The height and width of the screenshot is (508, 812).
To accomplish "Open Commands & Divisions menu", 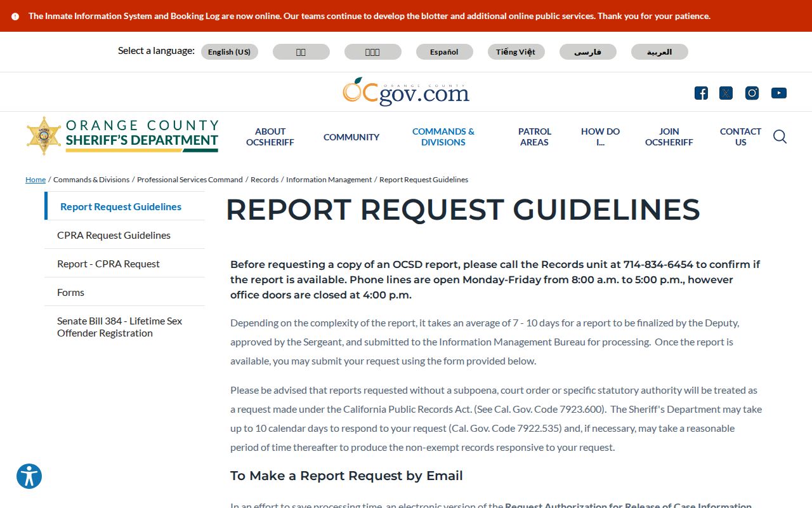I will [443, 137].
